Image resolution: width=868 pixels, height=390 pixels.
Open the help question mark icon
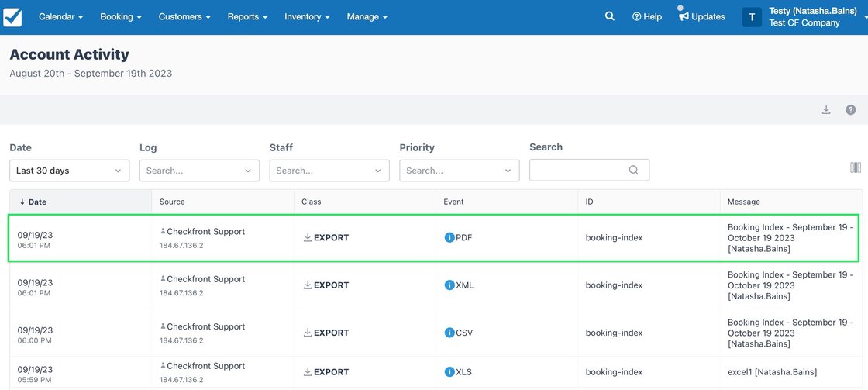tap(850, 110)
